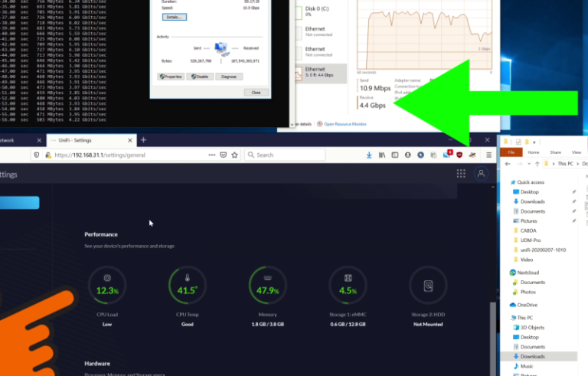This screenshot has height=376, width=588.
Task: Click Properties in Ethernet Status dialog
Action: tap(171, 77)
